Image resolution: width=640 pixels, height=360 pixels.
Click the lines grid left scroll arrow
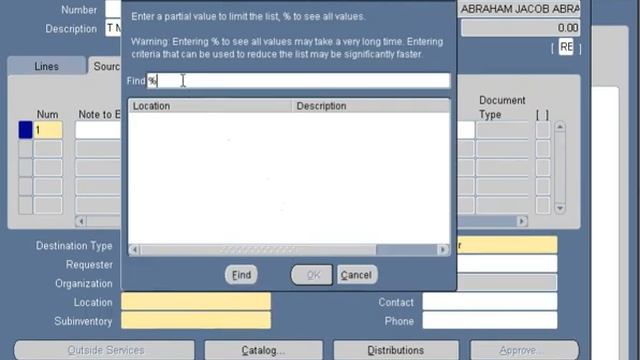(81, 221)
